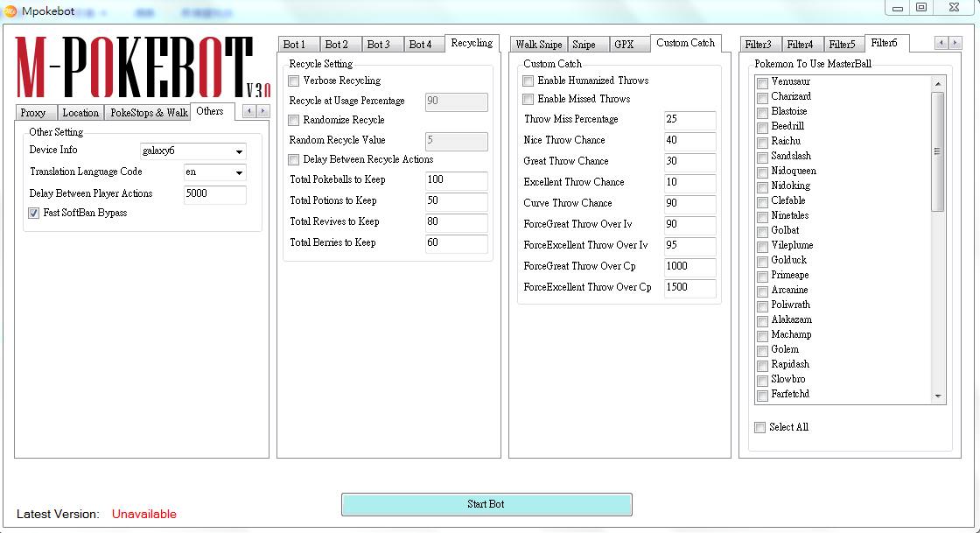Screen dimensions: 980x533
Task: Open the Walk Snipe tab
Action: 539,45
